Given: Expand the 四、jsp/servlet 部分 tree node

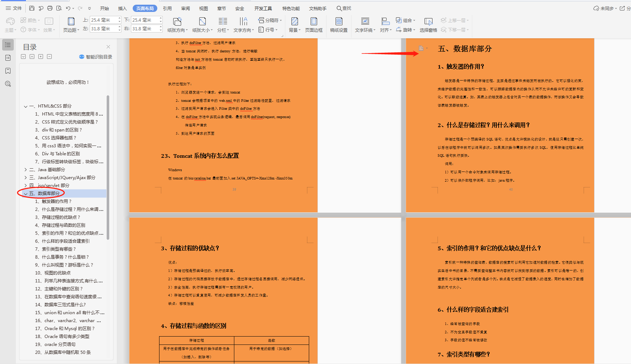Looking at the screenshot, I should click(x=26, y=186).
